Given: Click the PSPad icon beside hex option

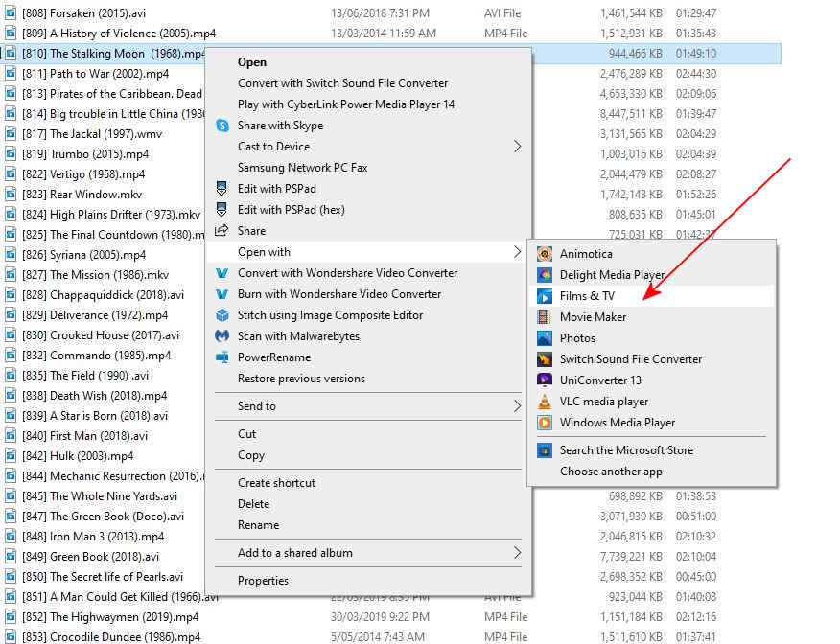Looking at the screenshot, I should pyautogui.click(x=222, y=209).
